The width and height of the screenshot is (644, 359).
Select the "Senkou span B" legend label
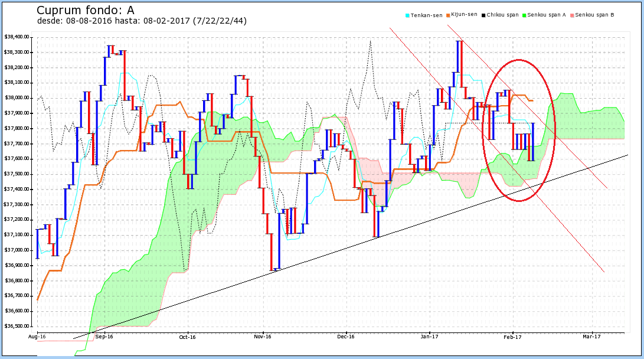click(595, 15)
